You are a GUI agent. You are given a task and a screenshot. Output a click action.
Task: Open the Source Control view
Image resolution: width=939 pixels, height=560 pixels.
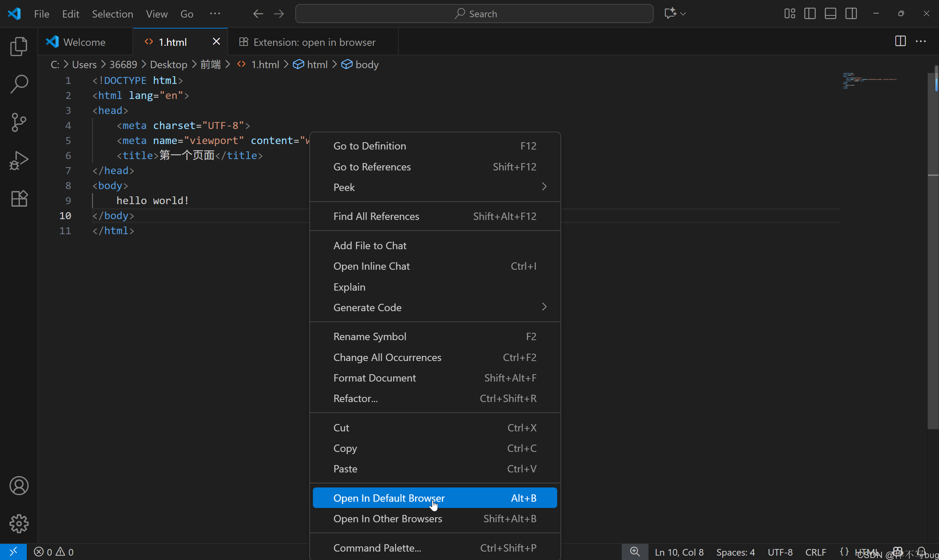(19, 122)
